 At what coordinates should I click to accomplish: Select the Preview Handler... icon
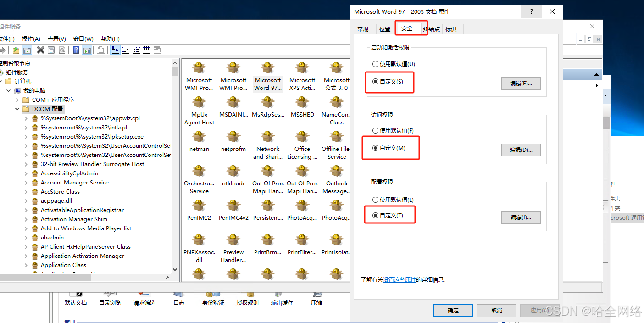(233, 248)
